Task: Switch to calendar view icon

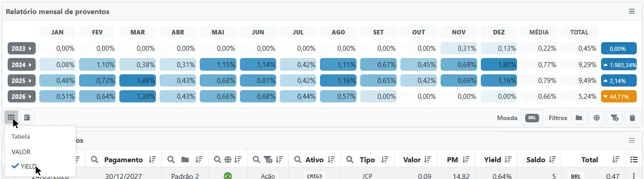Action: point(27,118)
